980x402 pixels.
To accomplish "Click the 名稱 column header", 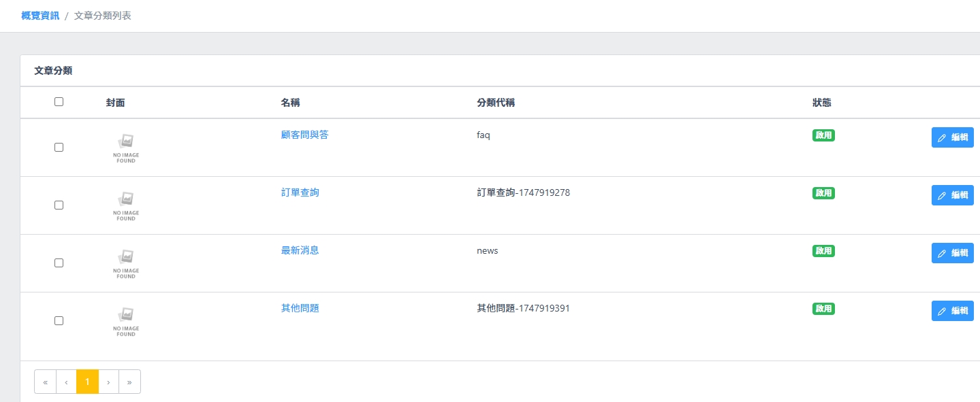I will coord(290,103).
